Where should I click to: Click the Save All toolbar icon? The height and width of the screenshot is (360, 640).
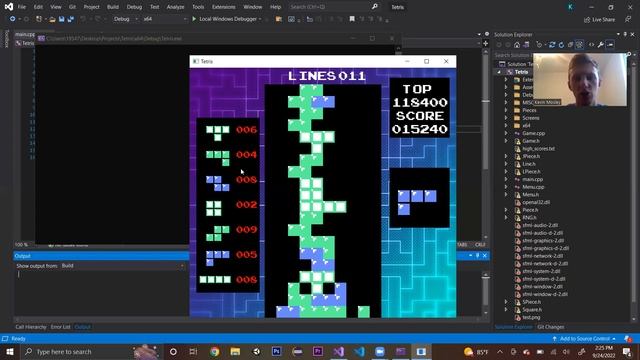71,19
